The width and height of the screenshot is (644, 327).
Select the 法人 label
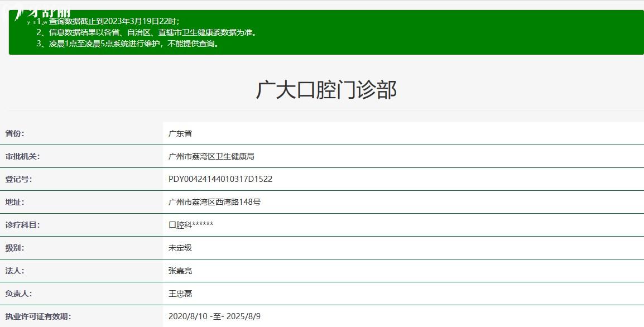15,271
